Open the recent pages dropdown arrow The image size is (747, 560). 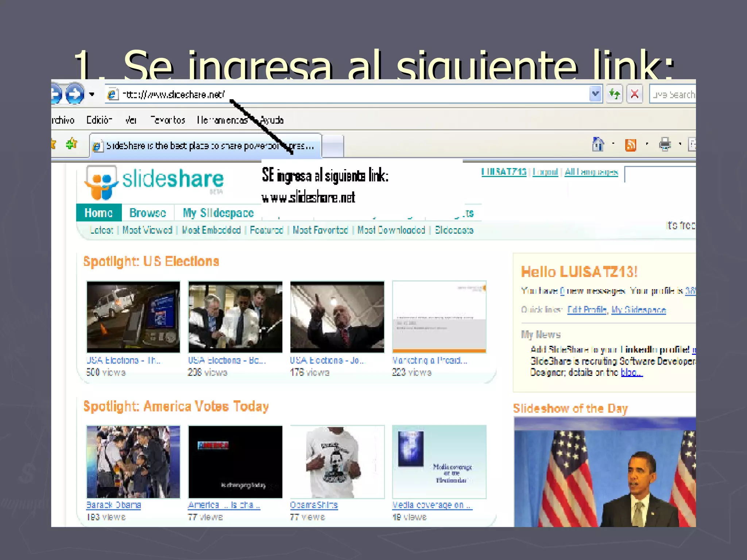point(92,94)
